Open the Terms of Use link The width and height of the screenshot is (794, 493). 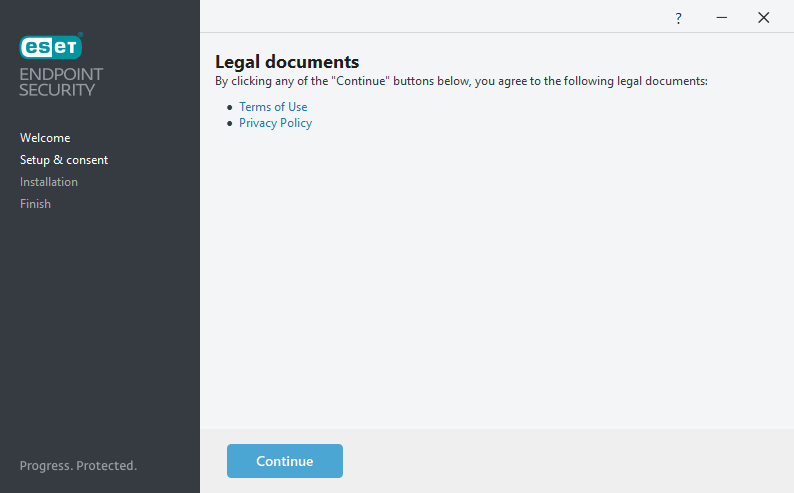(x=273, y=107)
